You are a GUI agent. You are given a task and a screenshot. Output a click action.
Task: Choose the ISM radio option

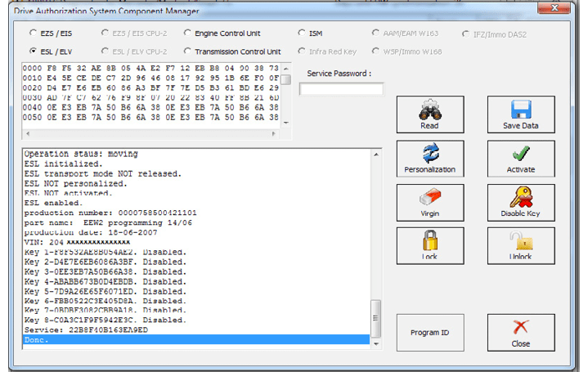pyautogui.click(x=303, y=34)
